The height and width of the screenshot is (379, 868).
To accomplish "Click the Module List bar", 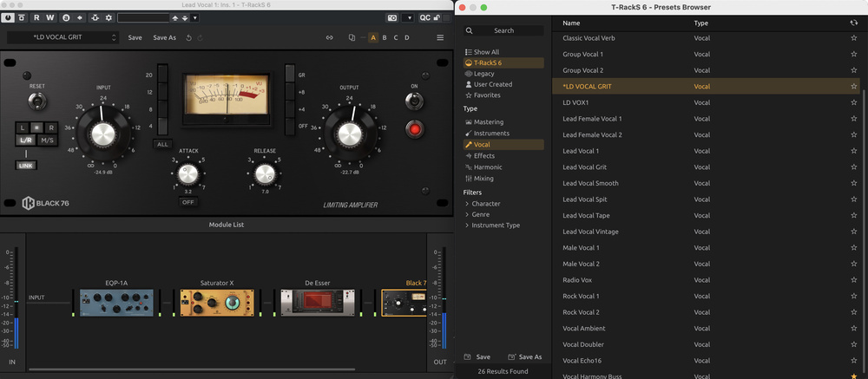I will coord(227,225).
